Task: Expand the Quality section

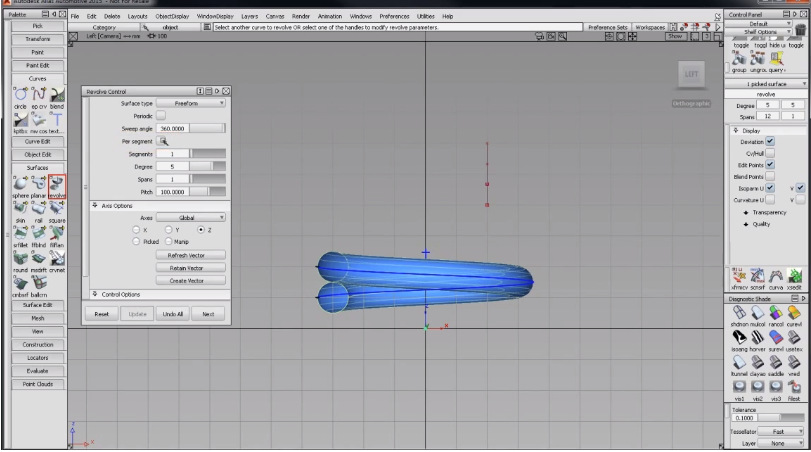Action: pyautogui.click(x=746, y=224)
